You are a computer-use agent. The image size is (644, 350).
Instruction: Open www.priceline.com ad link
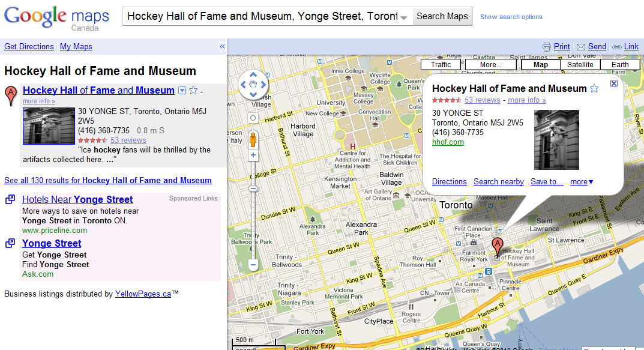55,231
